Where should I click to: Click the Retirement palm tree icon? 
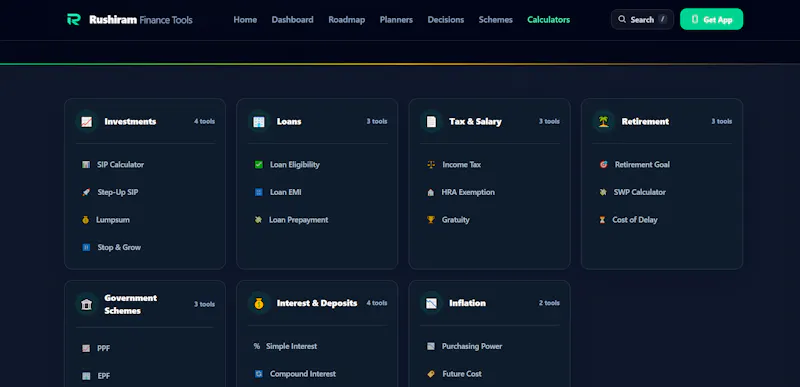604,121
